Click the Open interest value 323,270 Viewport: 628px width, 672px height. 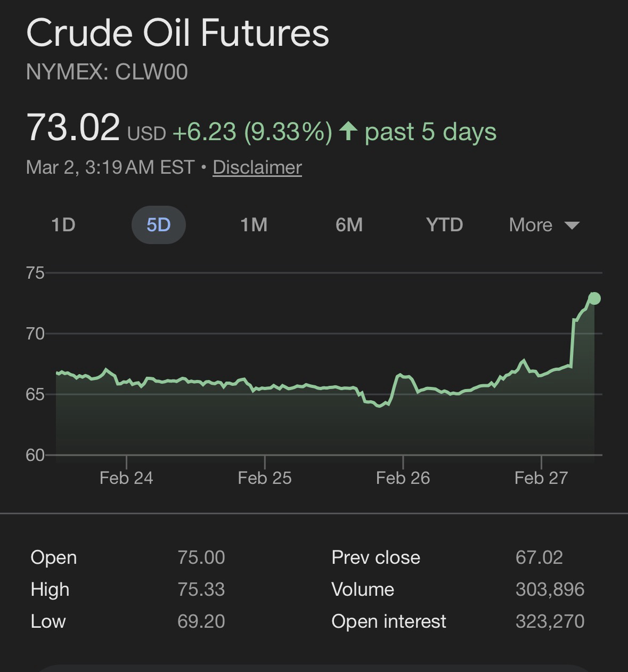click(x=550, y=621)
